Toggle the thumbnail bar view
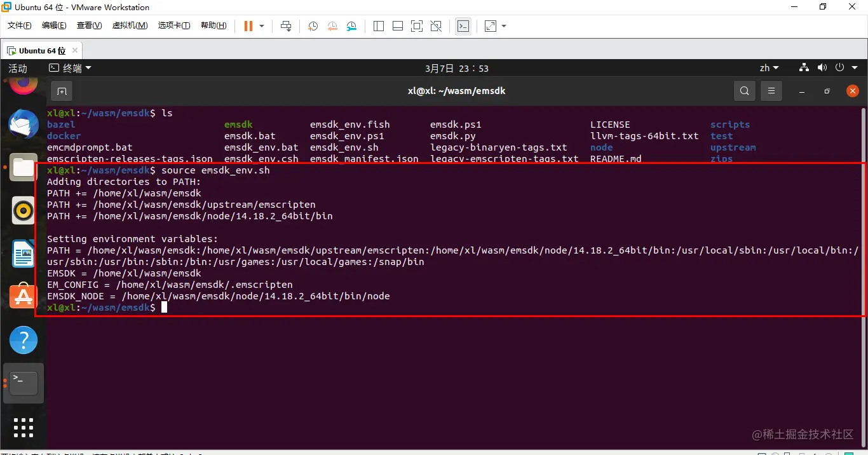Screen dimensions: 868x455 pos(398,26)
